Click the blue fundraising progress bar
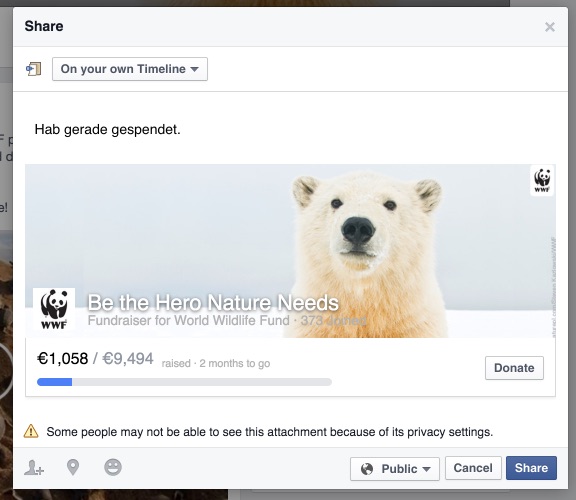The image size is (576, 500). click(x=184, y=382)
